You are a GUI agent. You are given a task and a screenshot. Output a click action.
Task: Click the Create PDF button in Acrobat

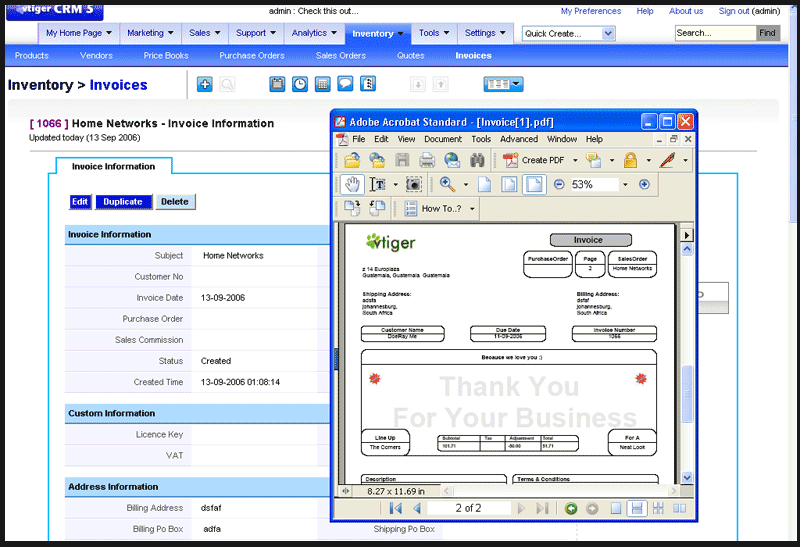(533, 160)
